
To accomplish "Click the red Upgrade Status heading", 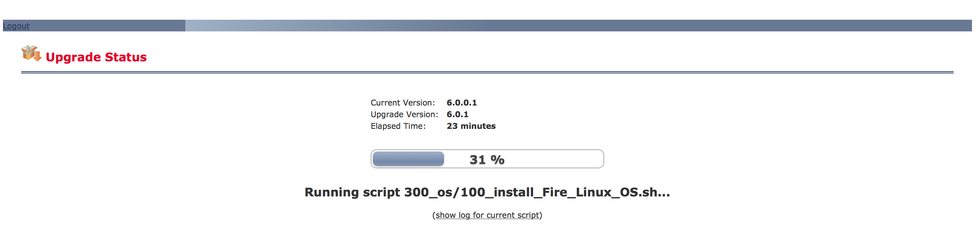I will (x=96, y=57).
